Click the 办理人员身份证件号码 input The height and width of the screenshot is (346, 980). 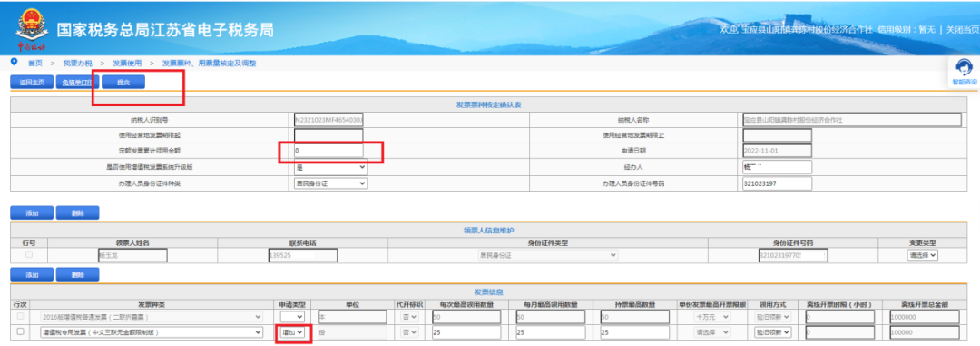pos(778,183)
